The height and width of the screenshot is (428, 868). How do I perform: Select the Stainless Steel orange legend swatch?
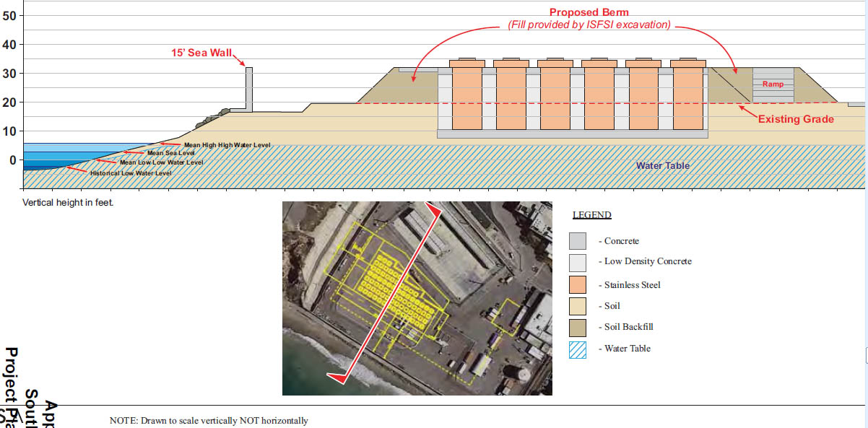click(578, 284)
